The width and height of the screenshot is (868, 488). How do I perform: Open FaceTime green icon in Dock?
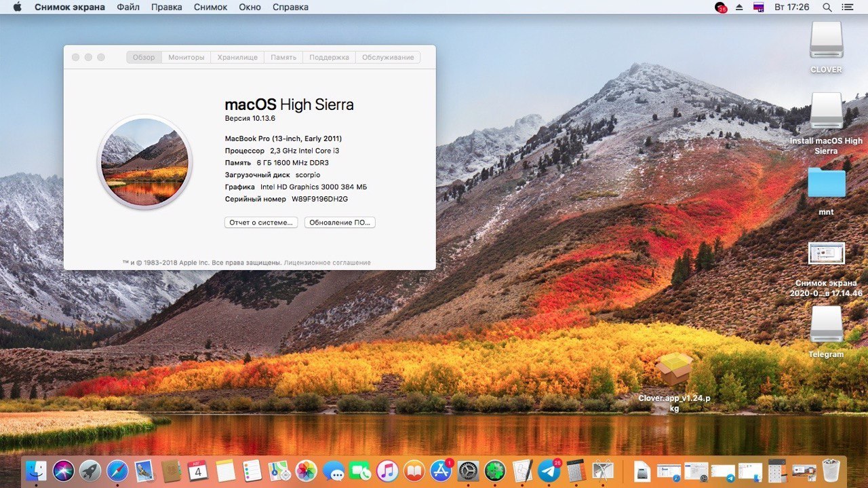pos(360,470)
